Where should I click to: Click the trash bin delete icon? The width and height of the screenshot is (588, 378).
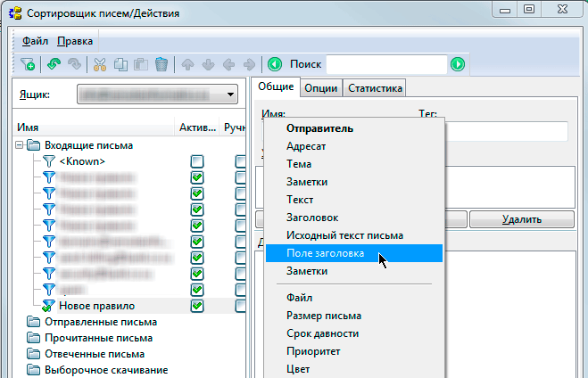tap(161, 64)
